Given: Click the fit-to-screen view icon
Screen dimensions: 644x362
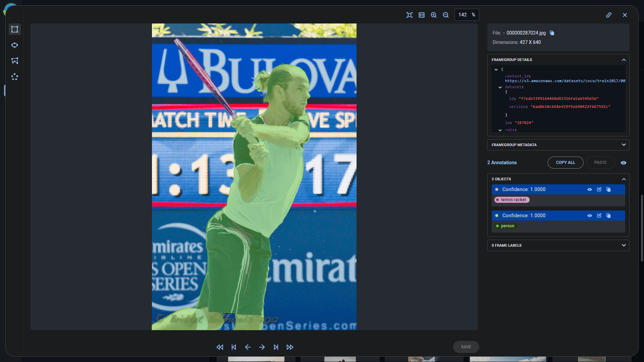Looking at the screenshot, I should 410,15.
